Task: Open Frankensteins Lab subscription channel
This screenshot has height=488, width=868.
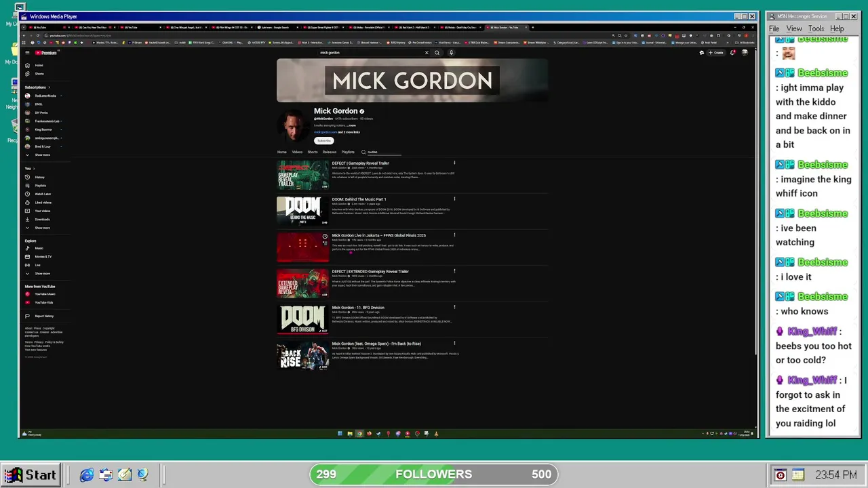Action: point(46,121)
